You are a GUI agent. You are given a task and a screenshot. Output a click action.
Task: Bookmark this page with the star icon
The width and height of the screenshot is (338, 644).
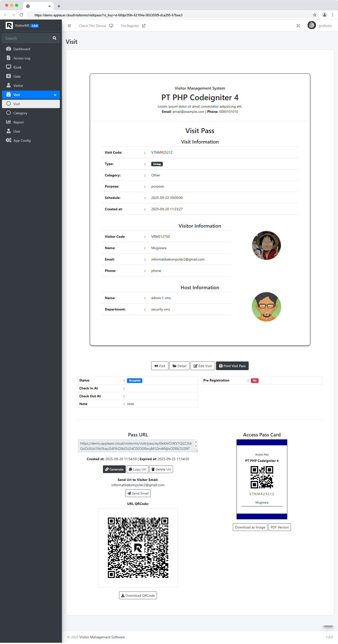[x=315, y=15]
